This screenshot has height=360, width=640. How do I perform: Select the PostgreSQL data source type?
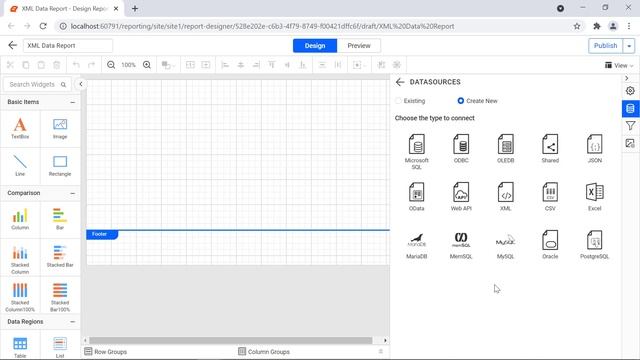[x=594, y=244]
